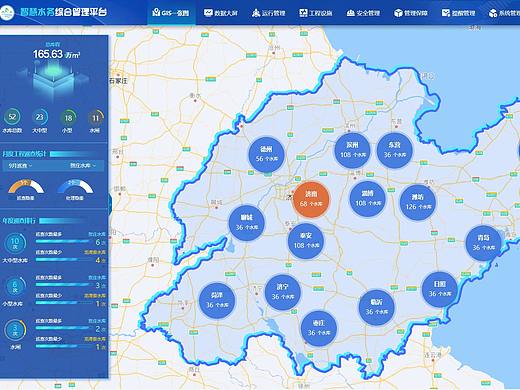Screen dimensions: 520x390
Task: Select the 滨州 108 reservoirs map marker
Action: click(x=352, y=150)
